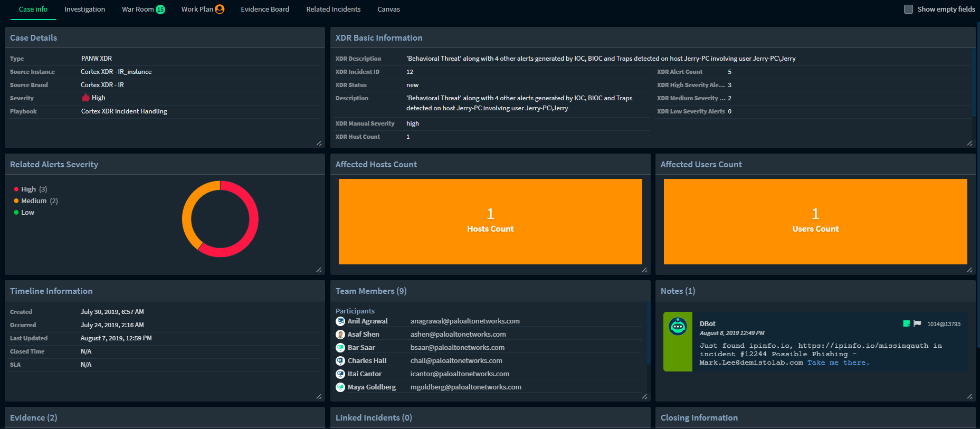
Task: Open the Case info tab
Action: 33,9
